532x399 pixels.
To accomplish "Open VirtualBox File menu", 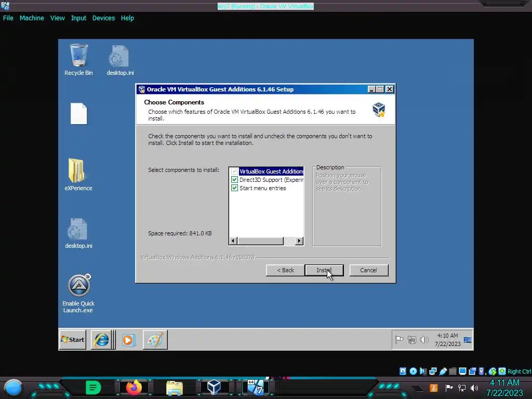I will point(8,18).
